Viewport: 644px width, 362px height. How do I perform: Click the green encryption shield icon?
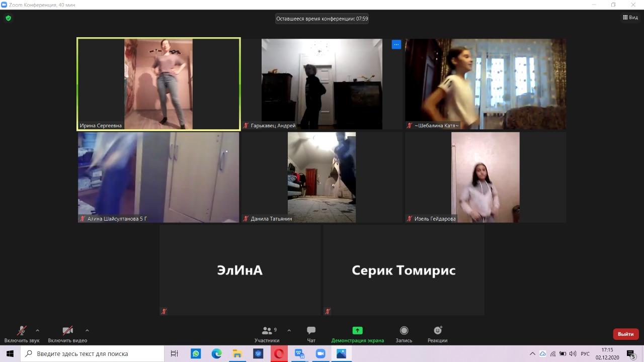(x=8, y=18)
